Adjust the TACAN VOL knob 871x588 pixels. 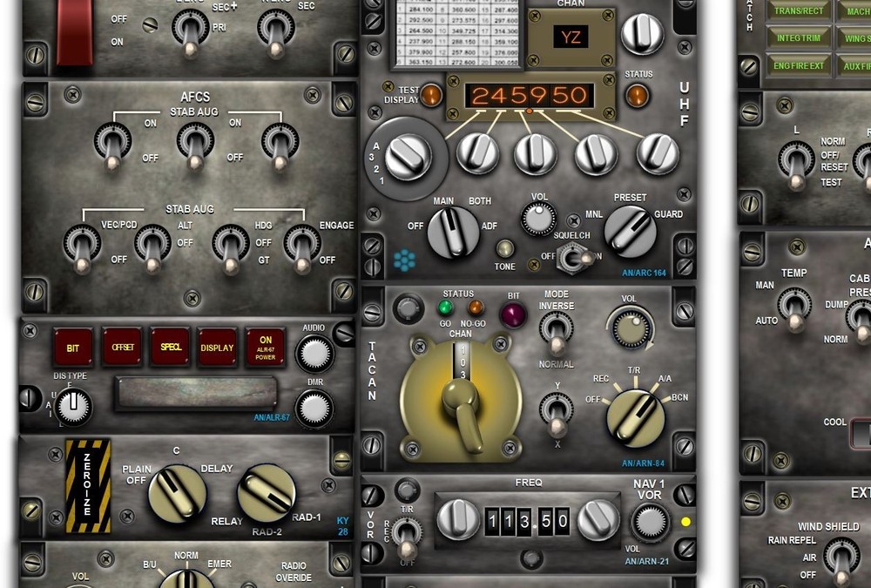pos(631,328)
